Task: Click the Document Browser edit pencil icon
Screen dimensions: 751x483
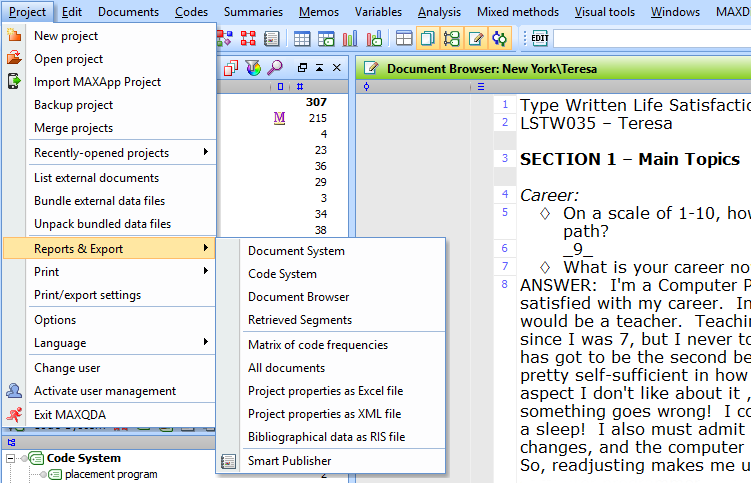Action: (371, 68)
